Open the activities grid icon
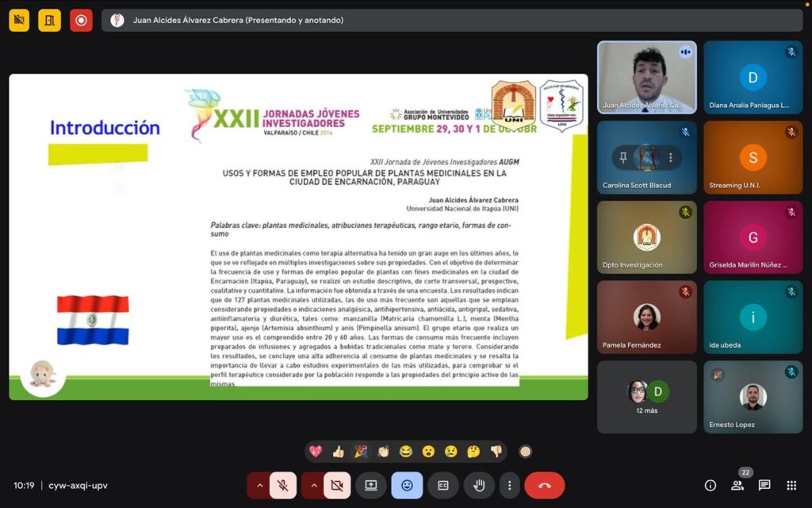 click(791, 485)
